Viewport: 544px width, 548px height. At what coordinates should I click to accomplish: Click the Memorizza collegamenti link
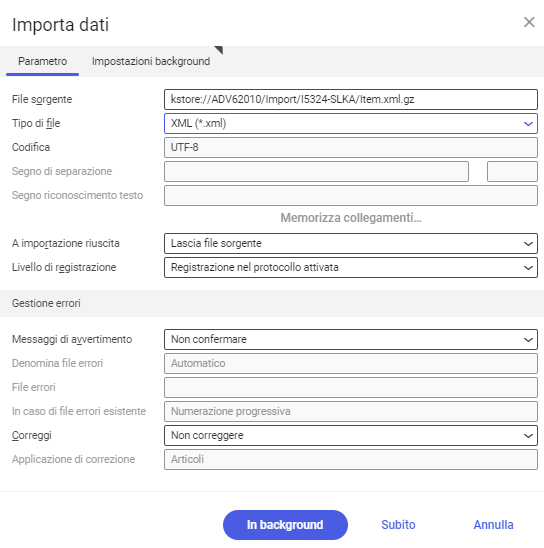point(351,218)
